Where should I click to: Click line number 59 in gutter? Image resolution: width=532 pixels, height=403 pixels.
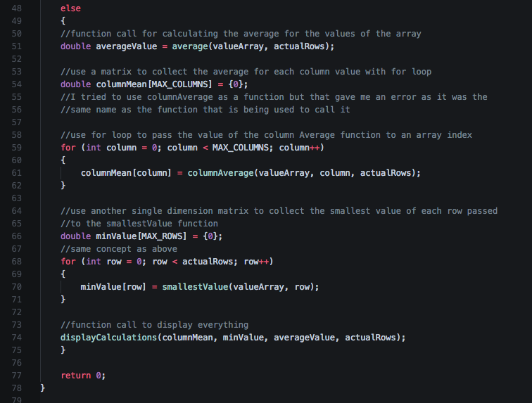tap(17, 148)
